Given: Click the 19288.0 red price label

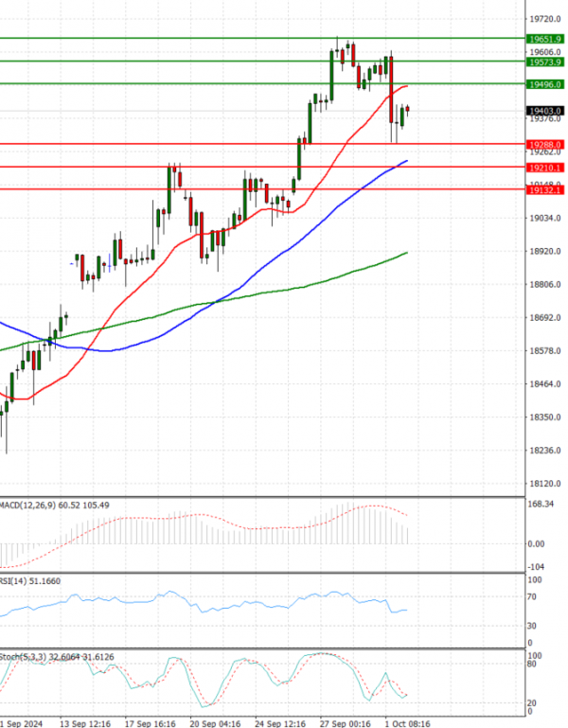Looking at the screenshot, I should click(544, 145).
